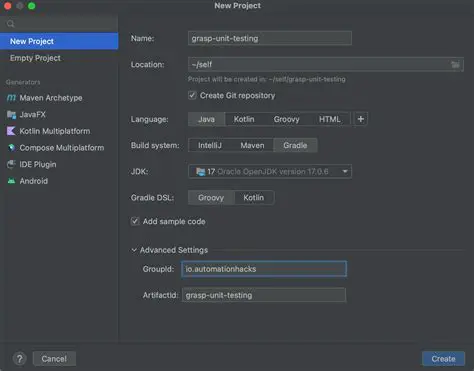Click the Create button
This screenshot has height=371, width=474.
tap(443, 359)
